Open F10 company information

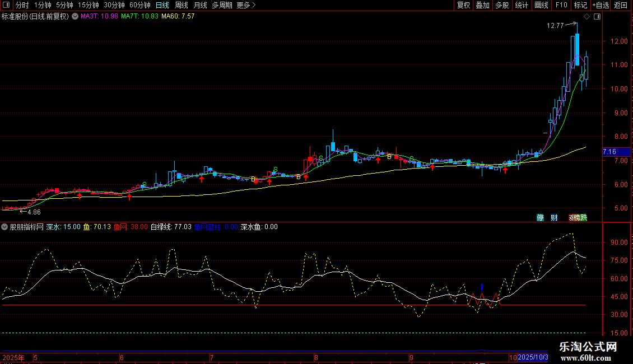(x=561, y=5)
